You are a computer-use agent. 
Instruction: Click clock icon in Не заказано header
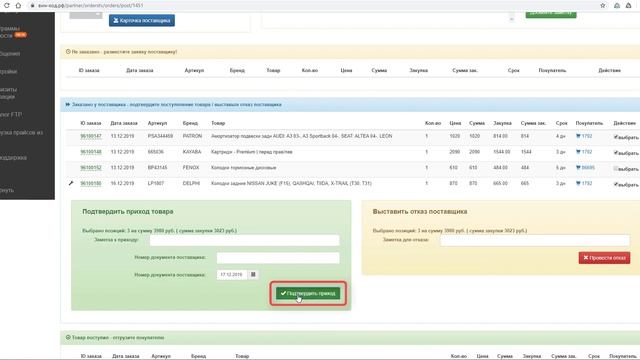(x=68, y=52)
